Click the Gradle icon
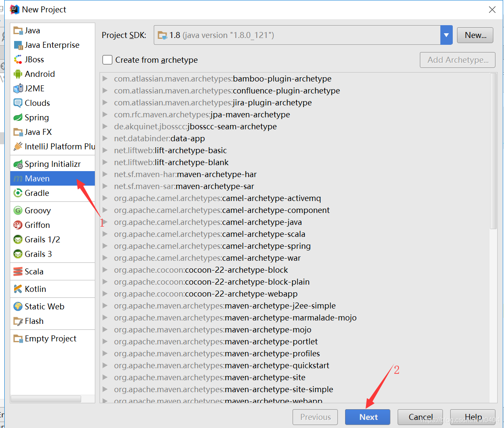Screen dimensions: 504x428 click(x=18, y=193)
